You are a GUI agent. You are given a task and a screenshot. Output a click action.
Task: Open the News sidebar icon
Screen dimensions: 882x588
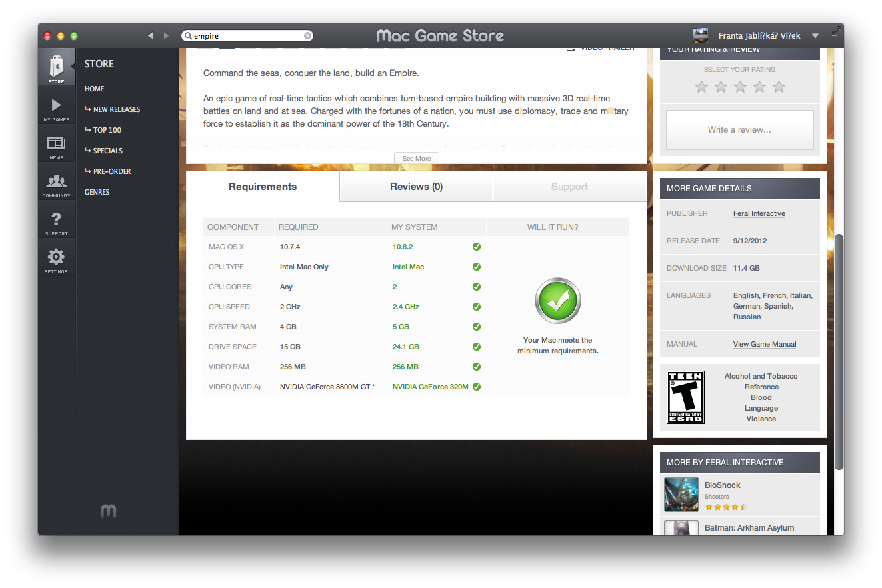coord(57,145)
